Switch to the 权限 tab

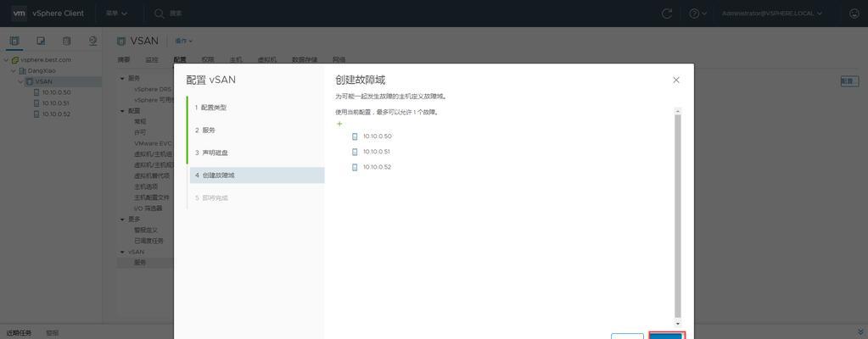208,59
